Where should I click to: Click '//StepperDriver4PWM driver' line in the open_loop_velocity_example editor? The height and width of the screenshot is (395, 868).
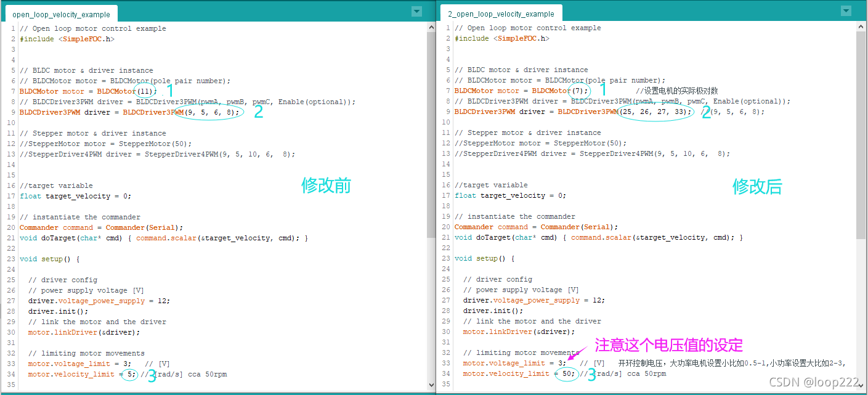point(157,154)
